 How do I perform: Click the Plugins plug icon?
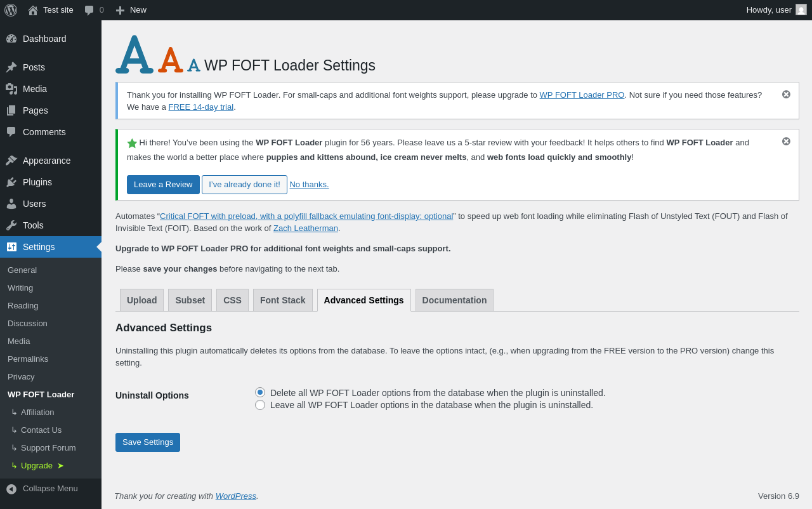[11, 182]
